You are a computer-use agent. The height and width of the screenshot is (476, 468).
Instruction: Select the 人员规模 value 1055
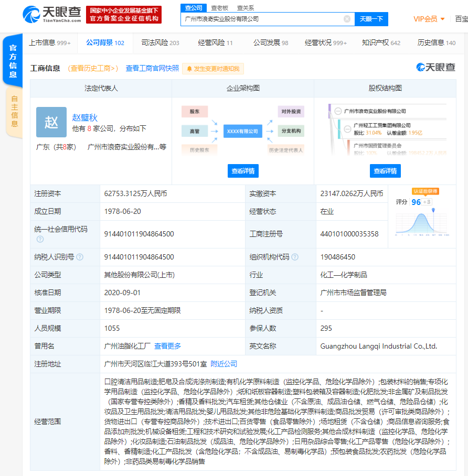(x=112, y=329)
